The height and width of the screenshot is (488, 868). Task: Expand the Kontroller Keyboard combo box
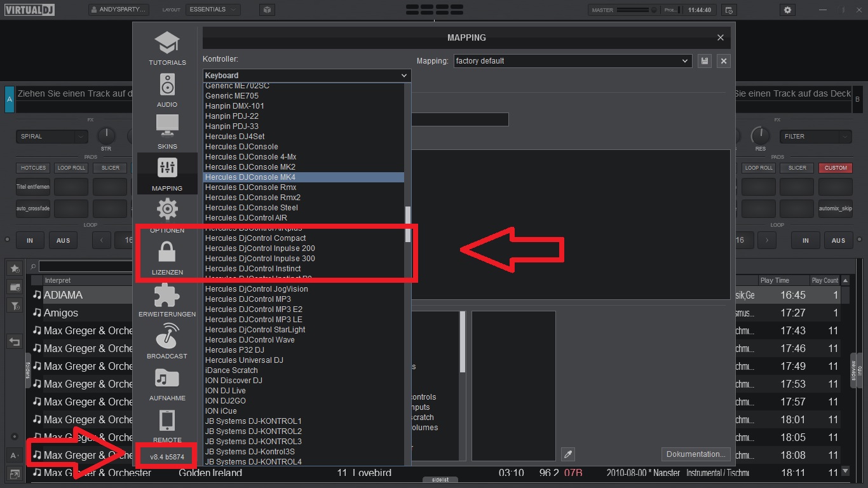tap(307, 75)
